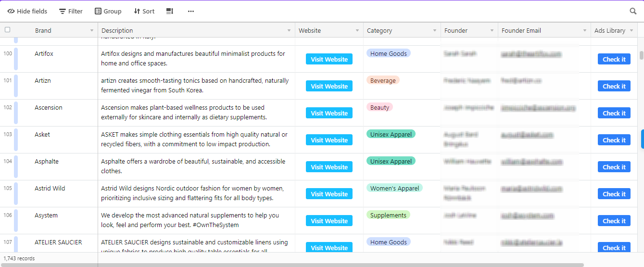Visit Website for Asket
644x267 pixels.
329,140
